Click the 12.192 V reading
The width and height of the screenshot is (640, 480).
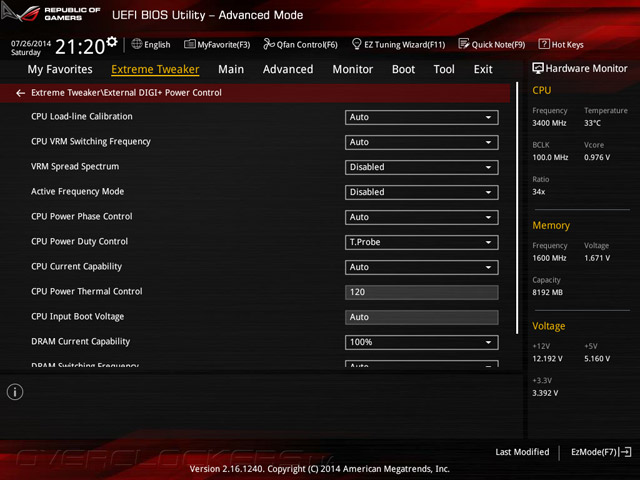[x=547, y=359]
